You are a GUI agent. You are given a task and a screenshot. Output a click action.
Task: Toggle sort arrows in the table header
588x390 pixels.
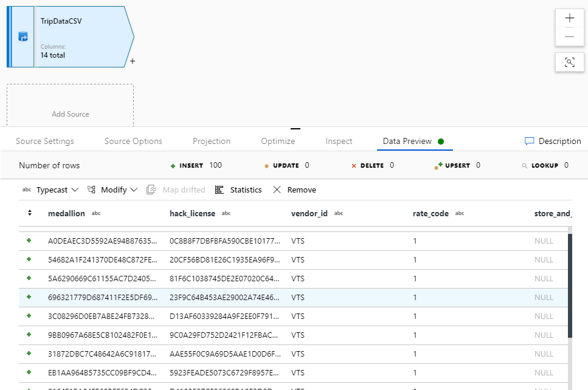coord(30,213)
